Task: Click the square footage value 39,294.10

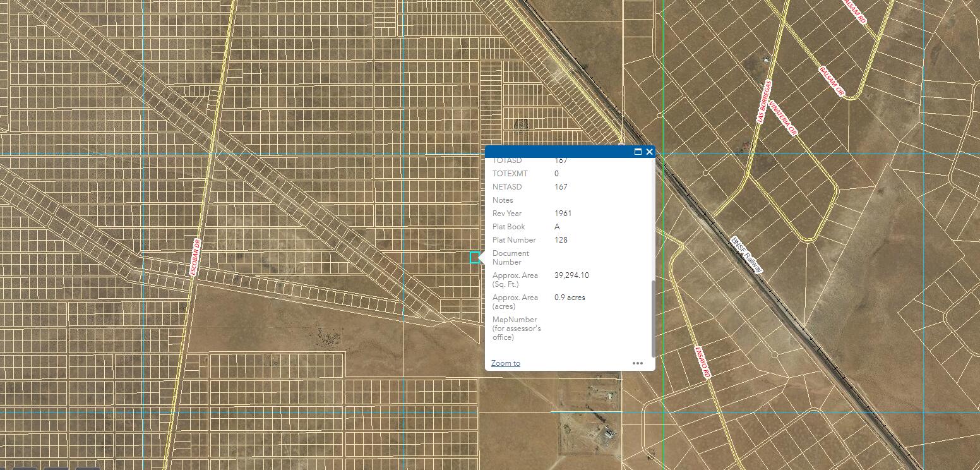Action: pos(571,275)
